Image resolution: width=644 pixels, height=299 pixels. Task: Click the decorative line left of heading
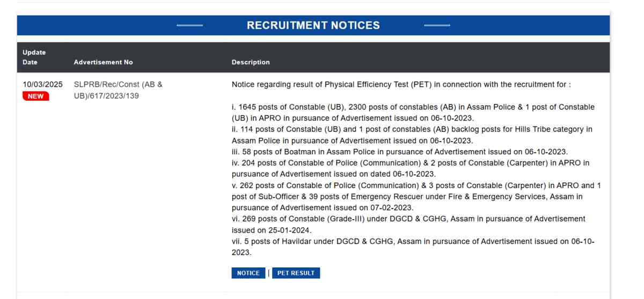(191, 26)
